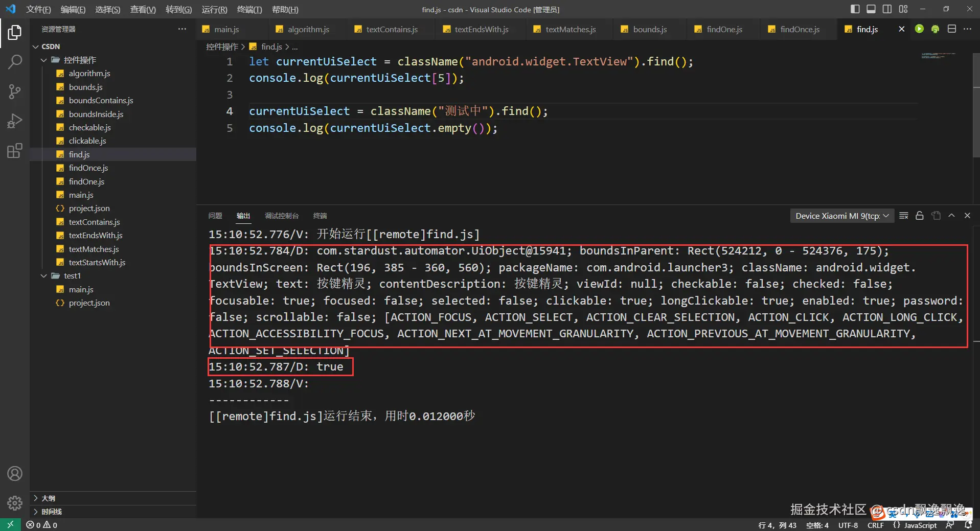980x531 pixels.
Task: Click UTF-8 encoding in status bar
Action: pyautogui.click(x=848, y=525)
